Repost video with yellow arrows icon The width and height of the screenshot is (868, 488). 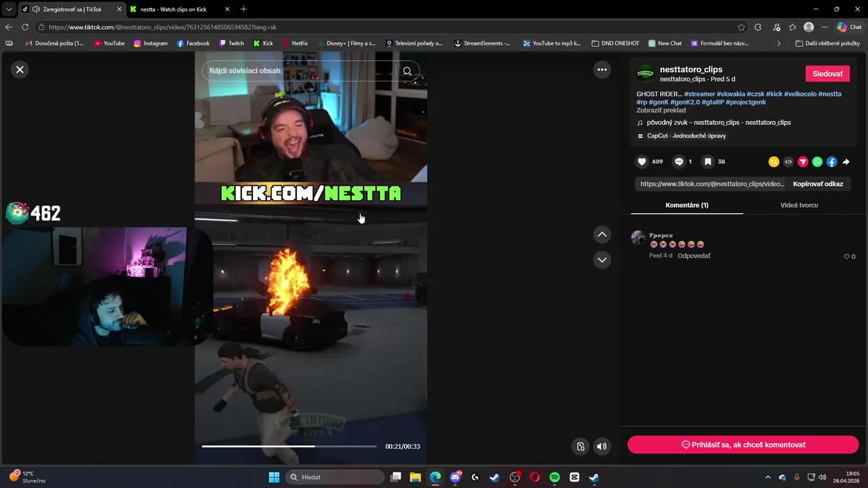pos(774,162)
